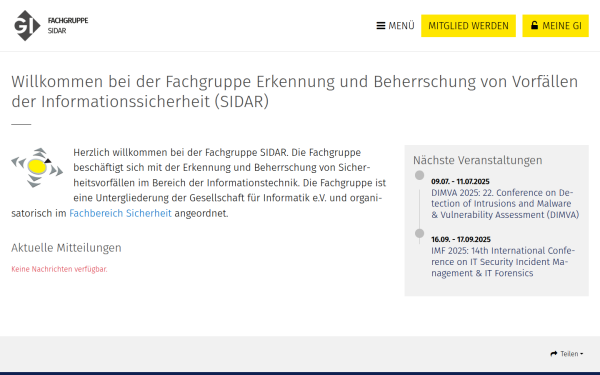The width and height of the screenshot is (600, 375).
Task: Click the Willkommen page title heading
Action: click(x=295, y=91)
